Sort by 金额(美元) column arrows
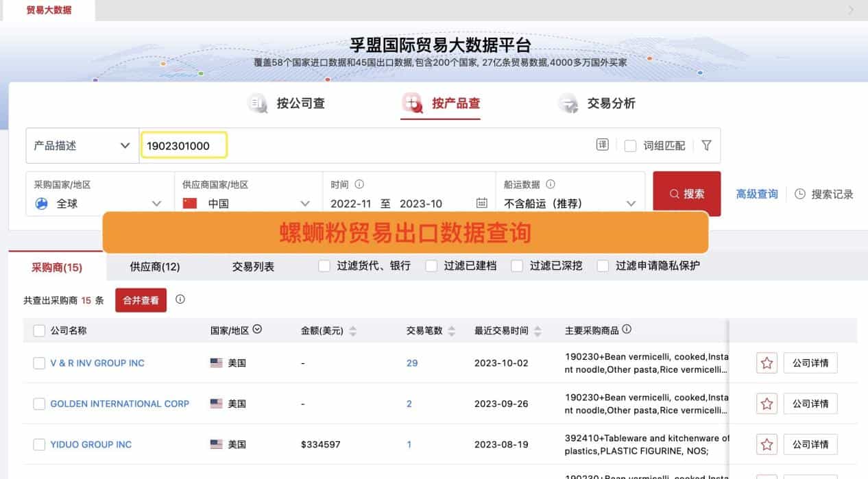Screen dimensions: 868x479 352,331
